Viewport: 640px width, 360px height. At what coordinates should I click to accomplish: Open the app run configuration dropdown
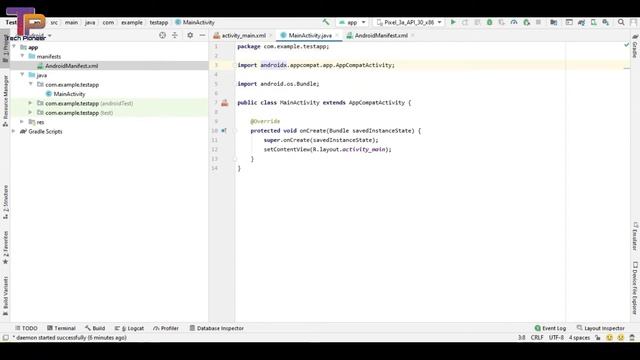pyautogui.click(x=352, y=22)
